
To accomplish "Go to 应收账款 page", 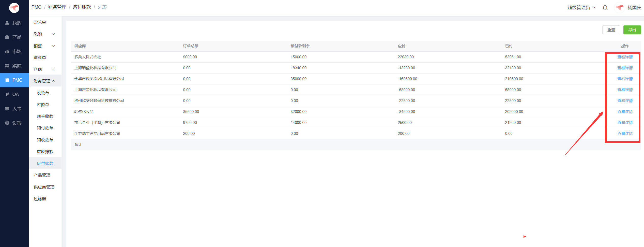I will pos(45,152).
